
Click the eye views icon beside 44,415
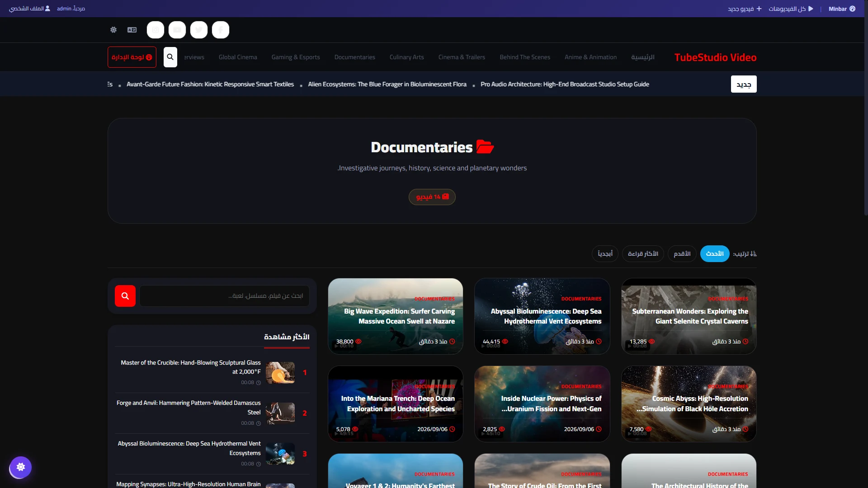505,342
